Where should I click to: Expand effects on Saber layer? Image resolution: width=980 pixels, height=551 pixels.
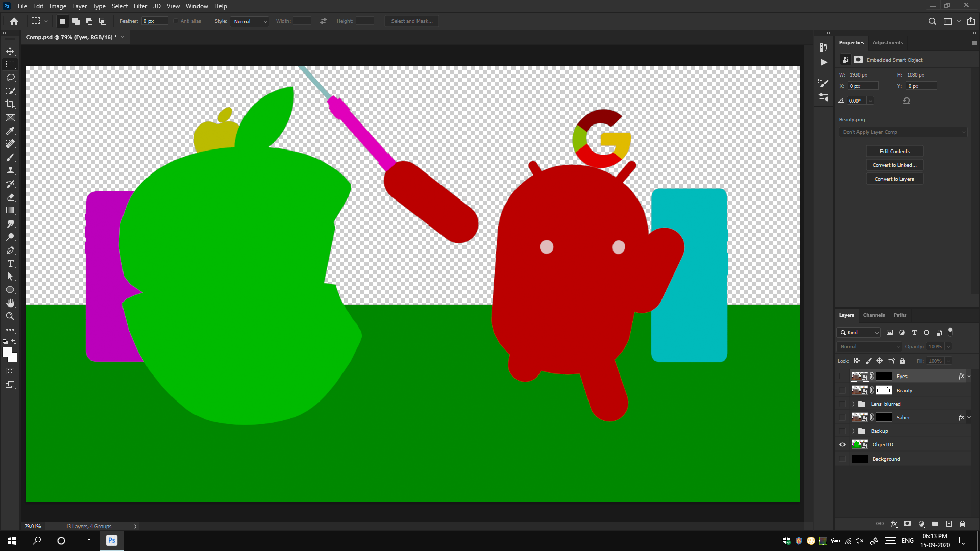pyautogui.click(x=969, y=417)
